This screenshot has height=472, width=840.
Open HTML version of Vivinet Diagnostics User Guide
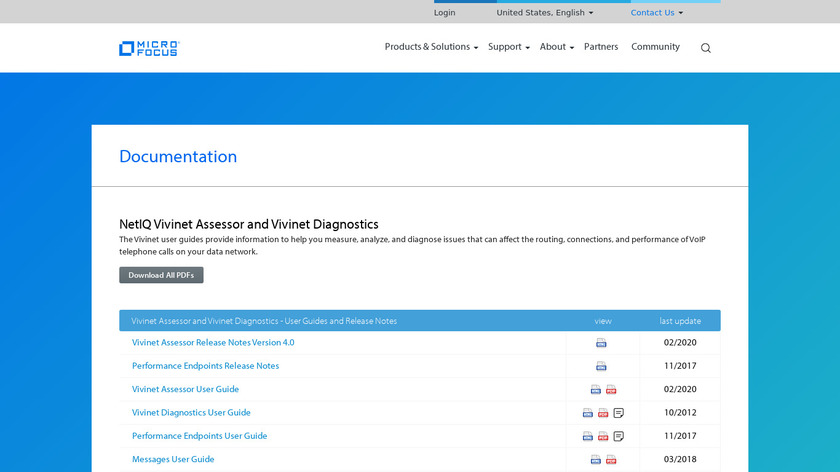pos(588,413)
